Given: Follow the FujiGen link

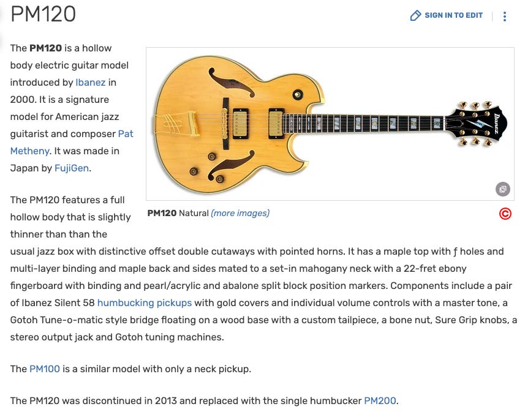Looking at the screenshot, I should click(72, 168).
